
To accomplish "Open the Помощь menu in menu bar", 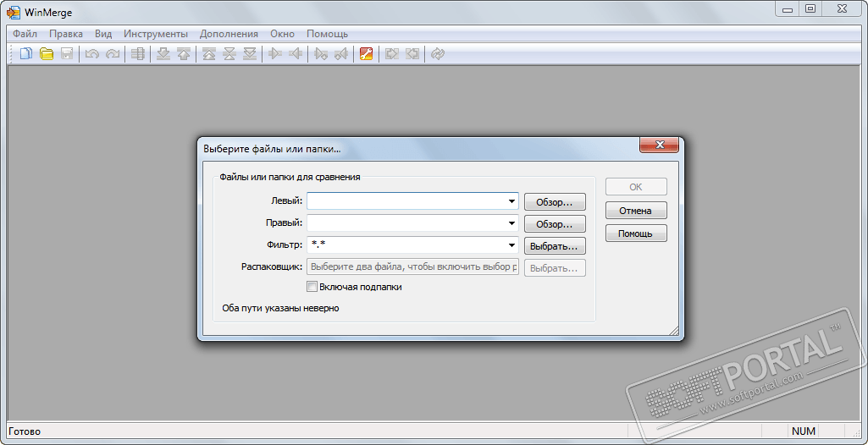I will pos(327,34).
